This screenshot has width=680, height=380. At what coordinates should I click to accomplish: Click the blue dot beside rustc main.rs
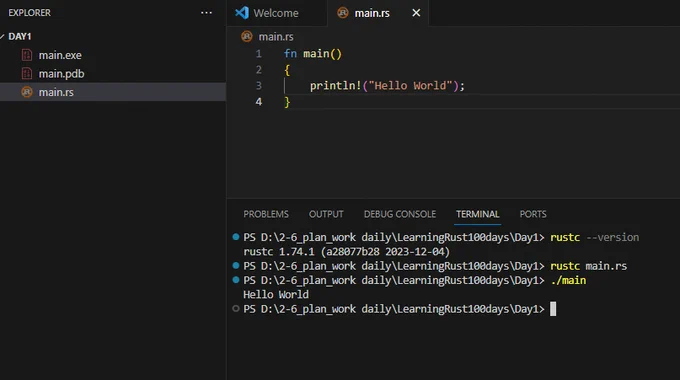[235, 265]
